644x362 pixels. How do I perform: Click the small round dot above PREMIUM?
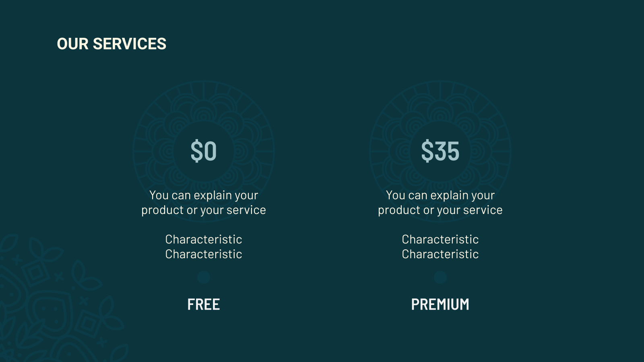(x=440, y=277)
